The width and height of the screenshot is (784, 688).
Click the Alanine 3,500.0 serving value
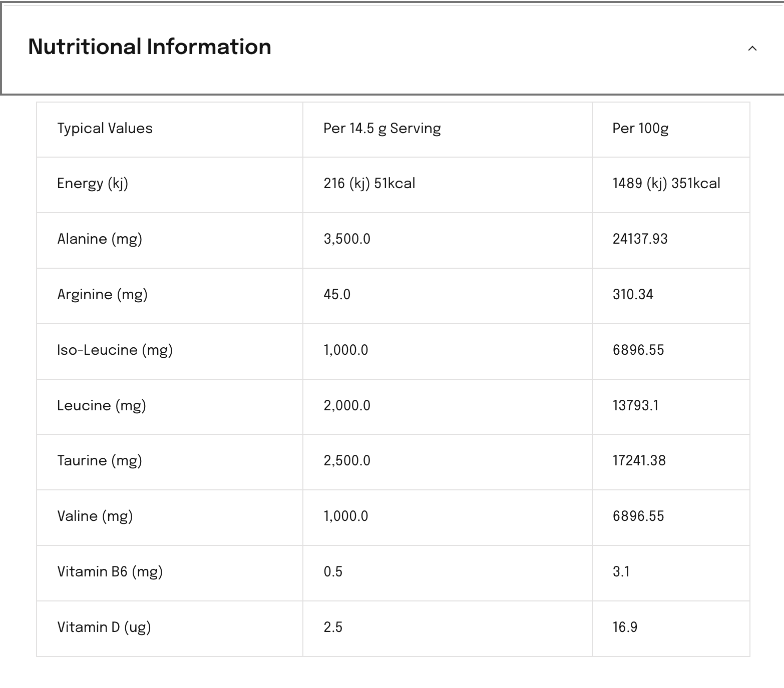coord(347,239)
